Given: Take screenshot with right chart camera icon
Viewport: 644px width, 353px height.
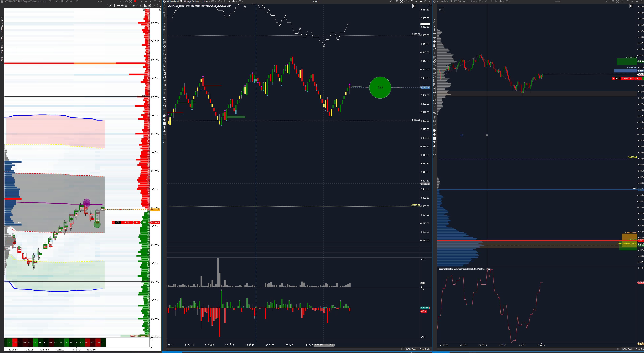Looking at the screenshot, I should pos(613,1).
